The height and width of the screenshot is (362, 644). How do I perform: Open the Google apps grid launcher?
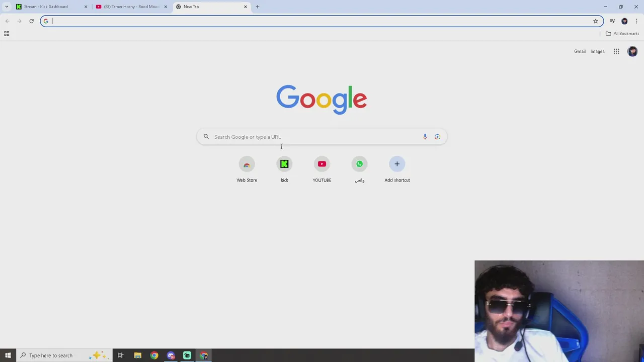pyautogui.click(x=616, y=51)
